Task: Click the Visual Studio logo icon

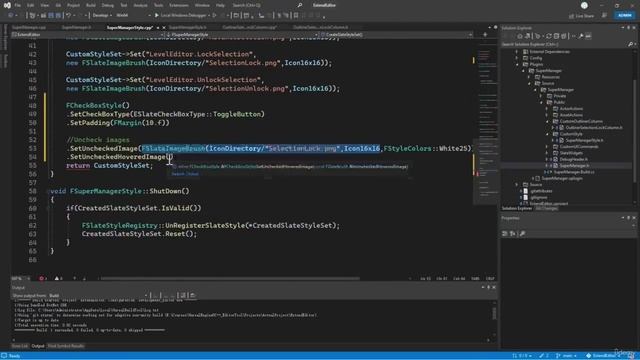Action: click(x=7, y=5)
